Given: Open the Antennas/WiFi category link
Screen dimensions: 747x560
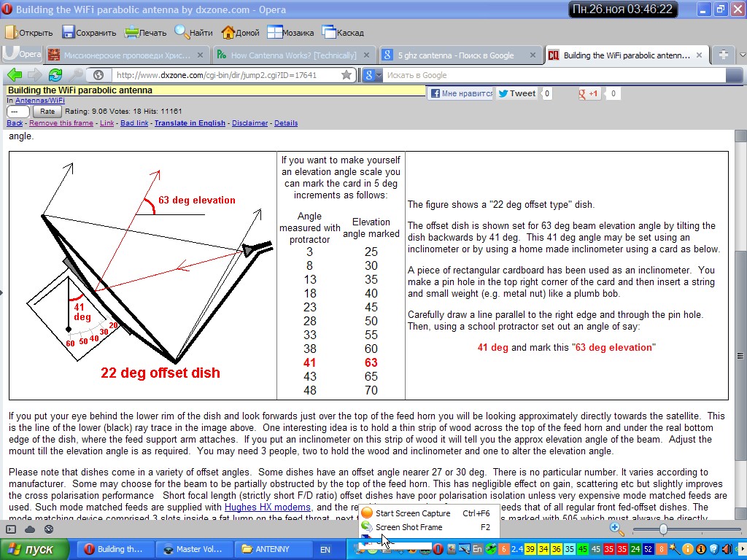Looking at the screenshot, I should [x=39, y=101].
